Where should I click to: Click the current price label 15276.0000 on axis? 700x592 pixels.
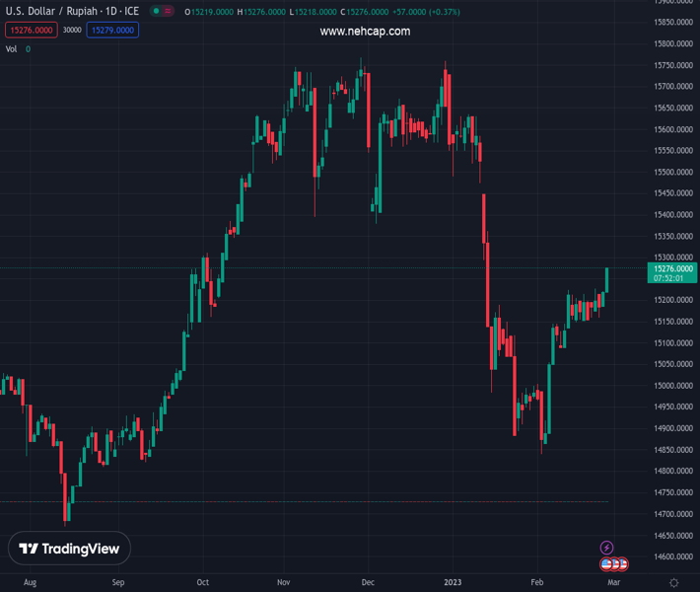673,268
